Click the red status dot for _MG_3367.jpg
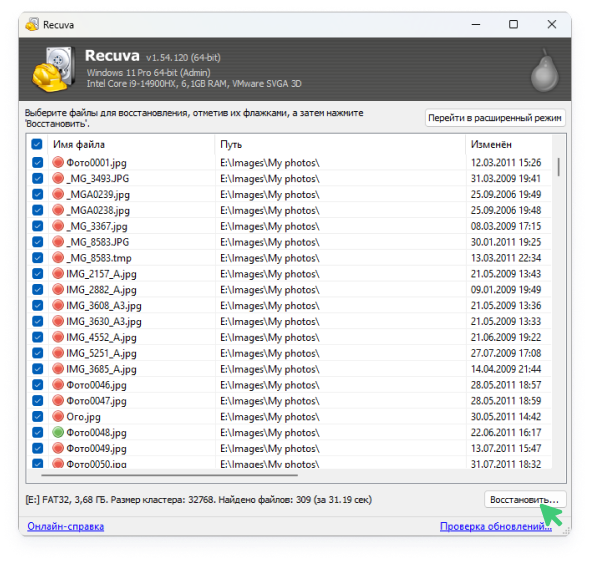This screenshot has width=590, height=564. click(58, 226)
